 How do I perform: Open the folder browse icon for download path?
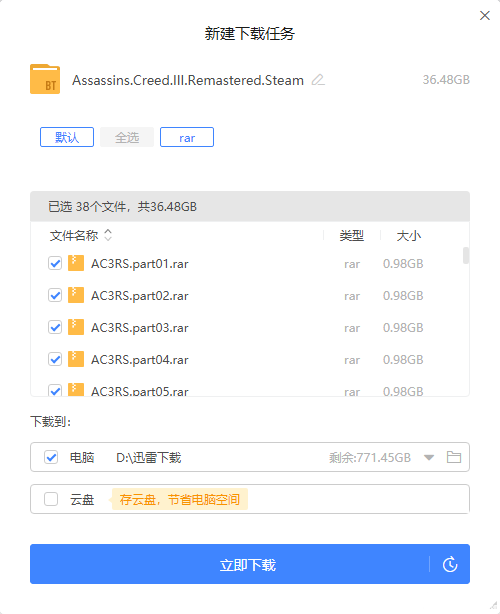[454, 457]
